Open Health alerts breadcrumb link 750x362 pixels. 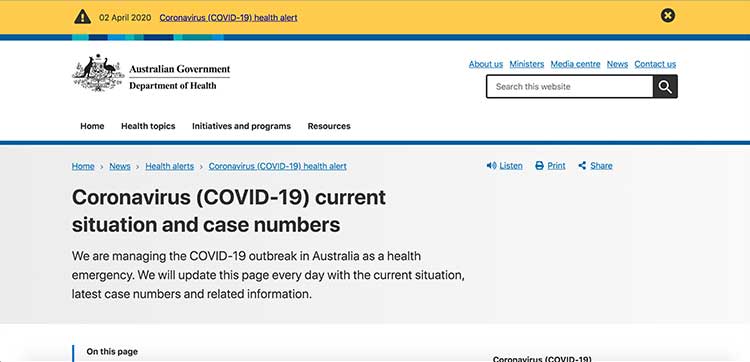click(x=170, y=166)
